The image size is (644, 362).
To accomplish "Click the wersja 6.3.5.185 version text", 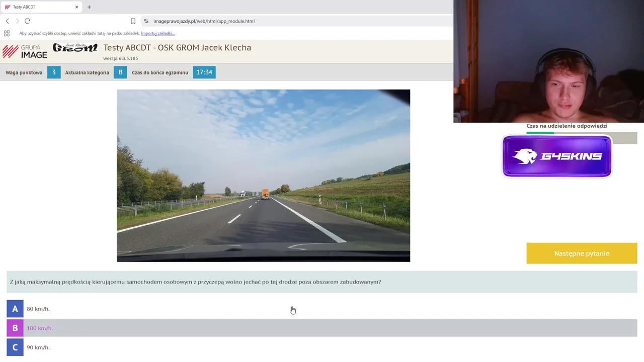I will (x=121, y=58).
